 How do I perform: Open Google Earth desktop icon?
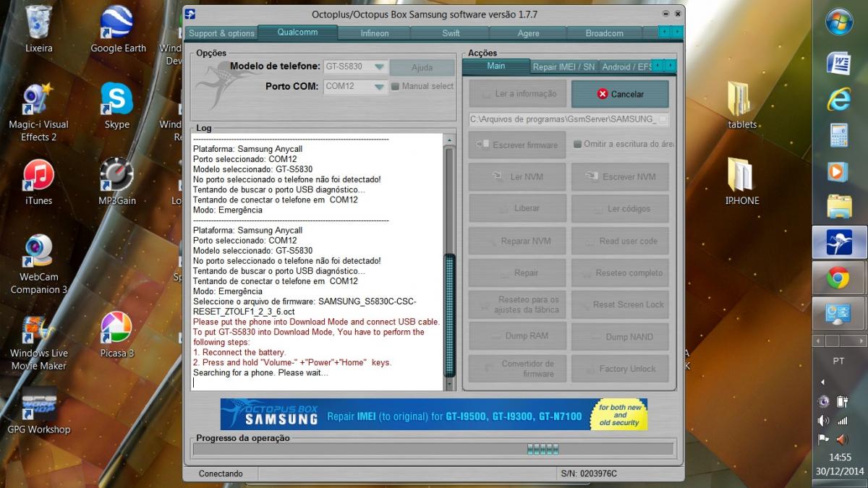118,29
